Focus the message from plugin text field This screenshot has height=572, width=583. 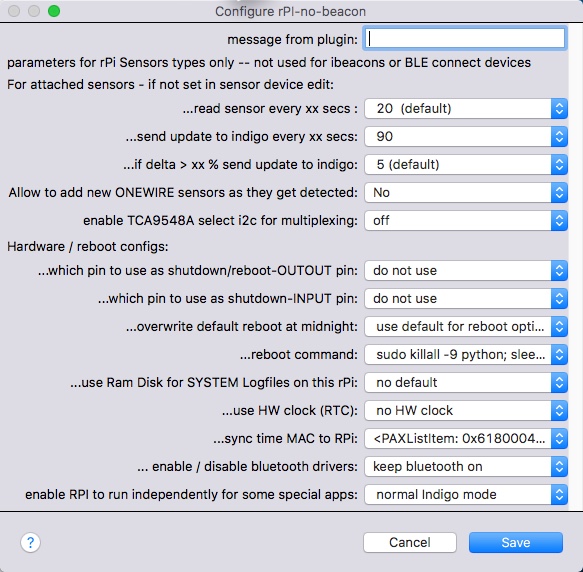pyautogui.click(x=465, y=38)
